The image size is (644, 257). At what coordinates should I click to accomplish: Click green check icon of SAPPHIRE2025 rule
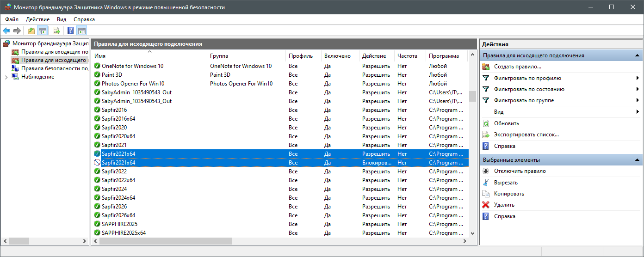pyautogui.click(x=97, y=224)
